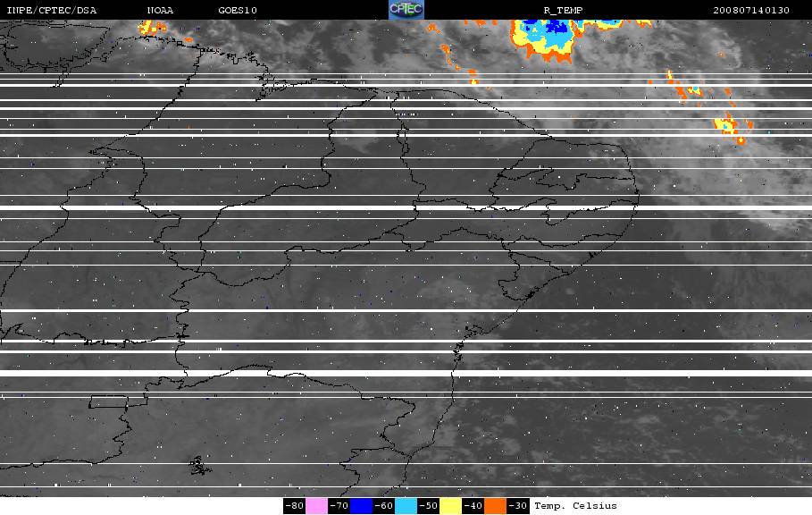
Task: Click the -80 legend value box
Action: tap(295, 506)
